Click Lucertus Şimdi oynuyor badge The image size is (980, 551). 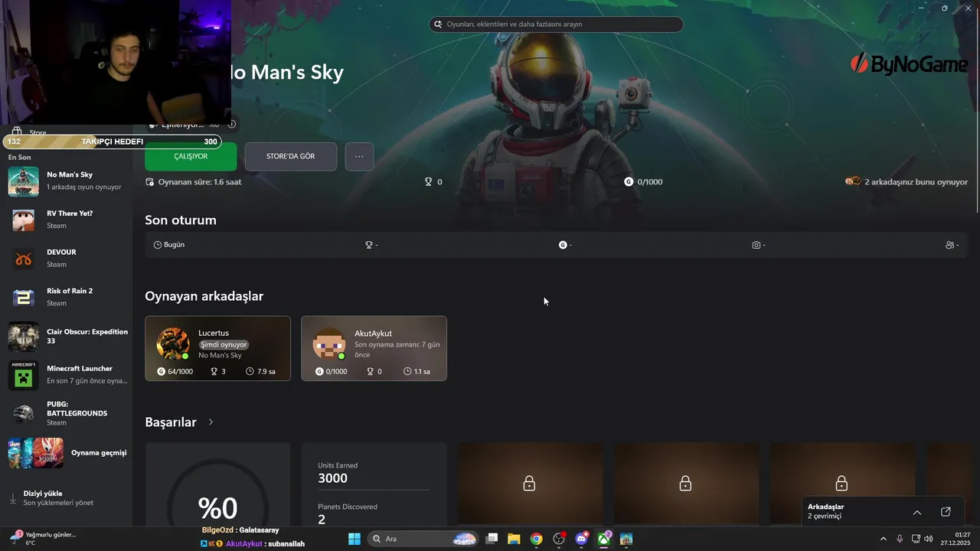tap(224, 344)
